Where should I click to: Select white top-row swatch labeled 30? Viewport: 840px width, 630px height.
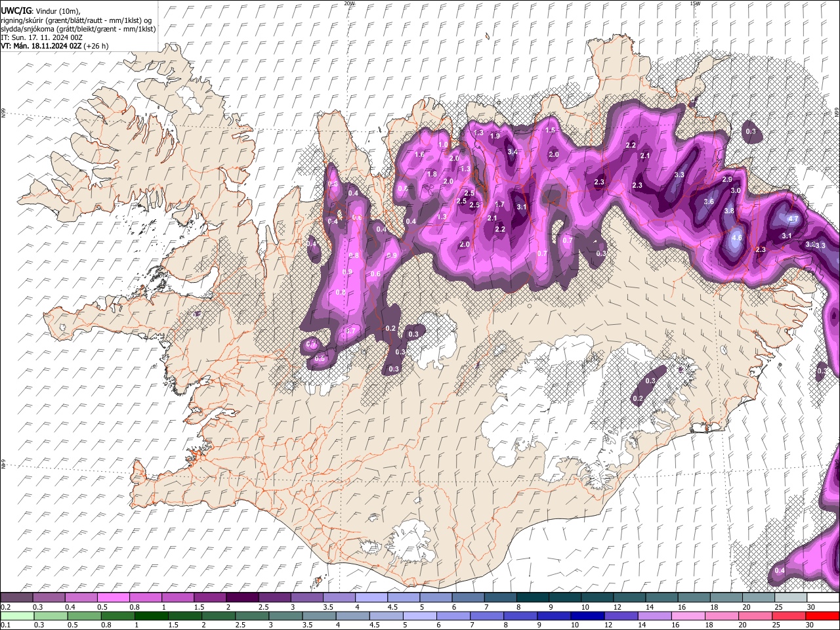tap(823, 598)
